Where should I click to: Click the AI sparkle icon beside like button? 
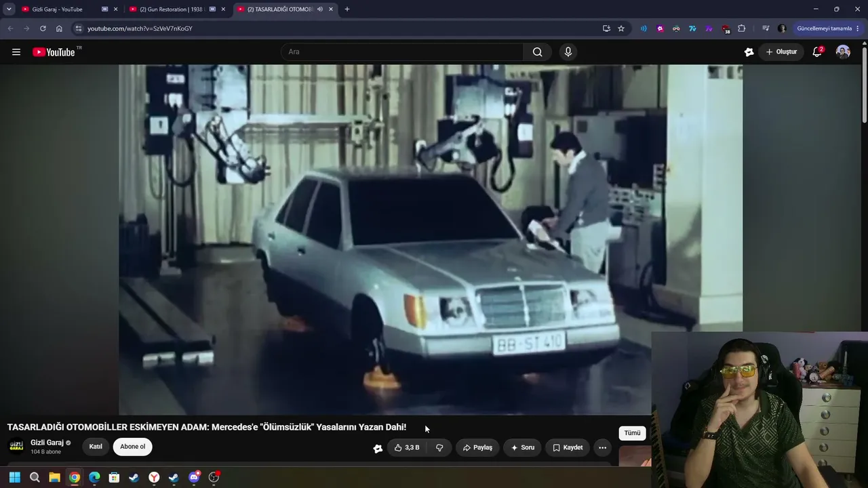click(378, 448)
